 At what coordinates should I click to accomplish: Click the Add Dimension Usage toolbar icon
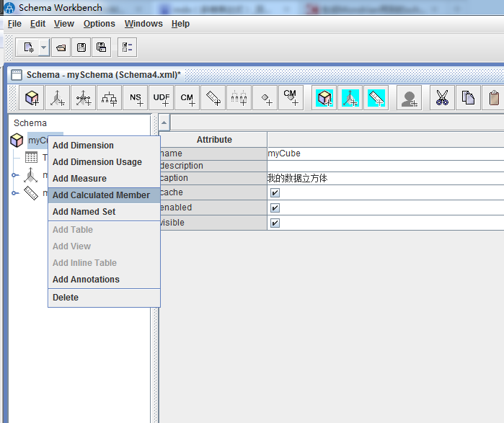coord(84,98)
